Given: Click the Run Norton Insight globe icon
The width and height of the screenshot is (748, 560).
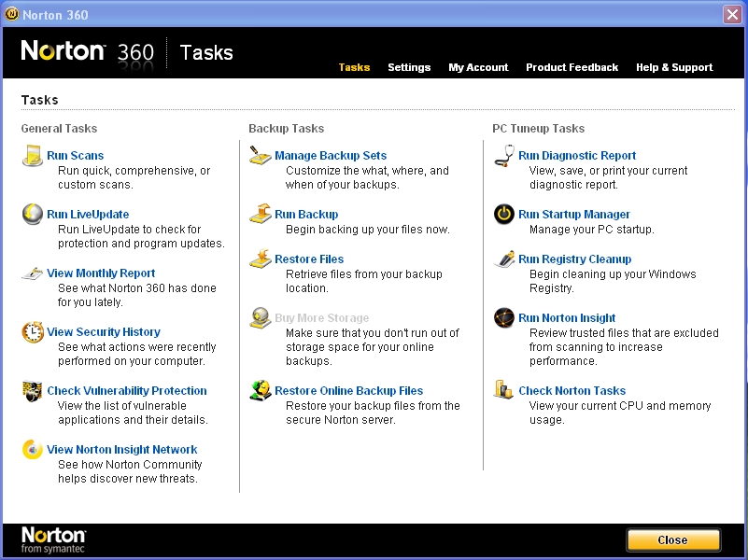Looking at the screenshot, I should click(503, 318).
